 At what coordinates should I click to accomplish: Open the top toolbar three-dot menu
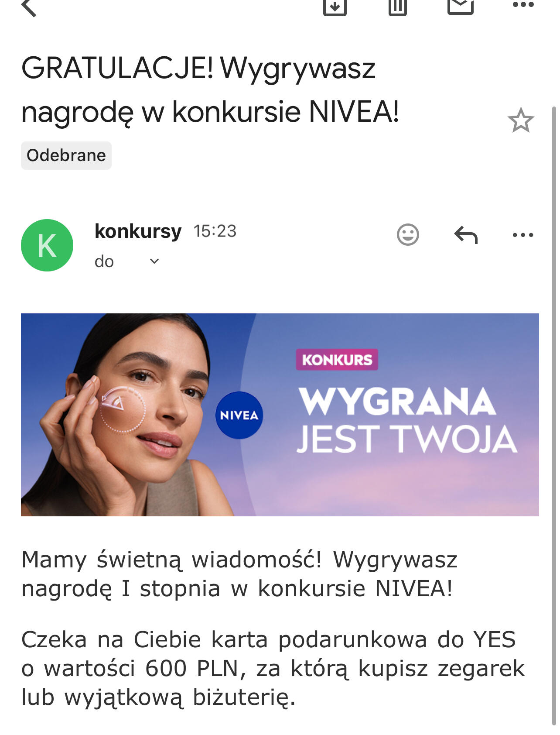[523, 5]
